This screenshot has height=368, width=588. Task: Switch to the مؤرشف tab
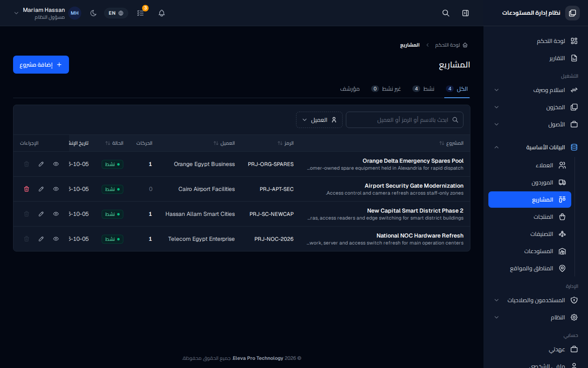(350, 89)
